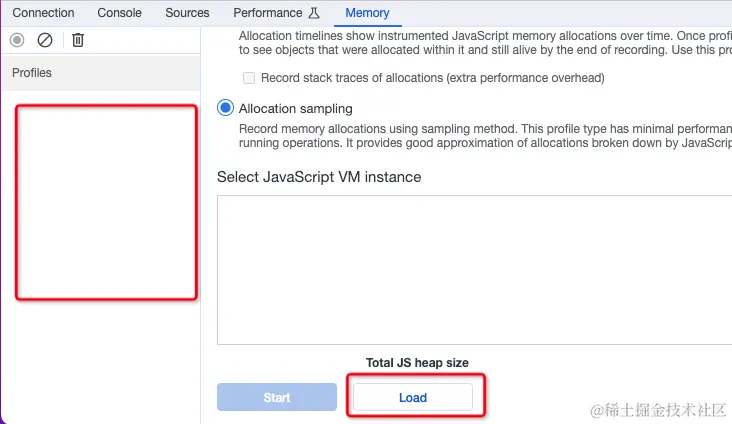
Task: Click the Start button
Action: coord(277,397)
